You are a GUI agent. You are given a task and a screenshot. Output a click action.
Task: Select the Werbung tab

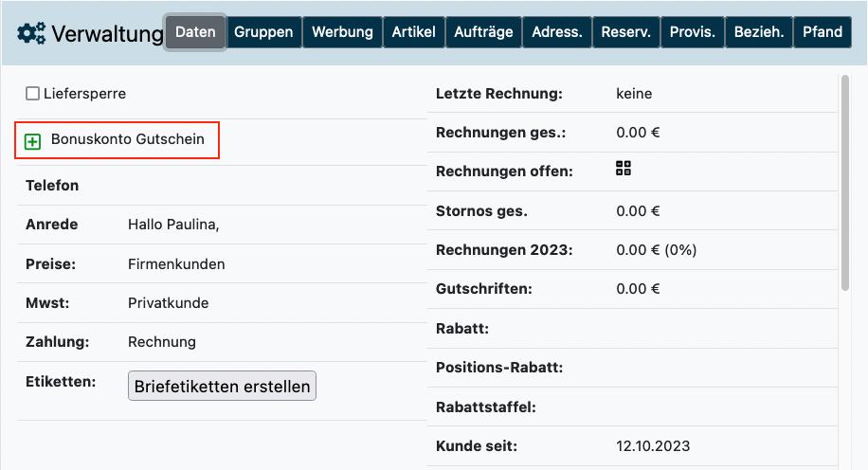[x=342, y=32]
